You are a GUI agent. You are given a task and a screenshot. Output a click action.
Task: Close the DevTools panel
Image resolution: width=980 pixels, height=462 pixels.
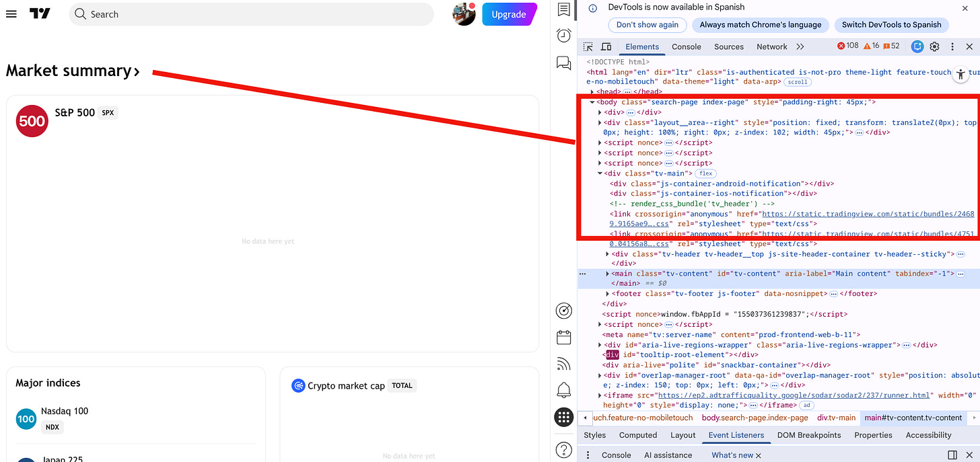pyautogui.click(x=969, y=46)
